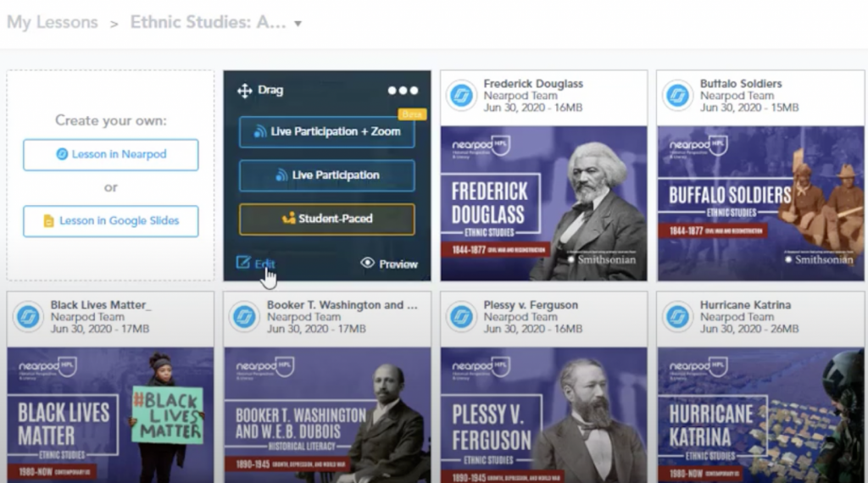Open the Ethnic Studies breadcrumb folder

point(209,22)
